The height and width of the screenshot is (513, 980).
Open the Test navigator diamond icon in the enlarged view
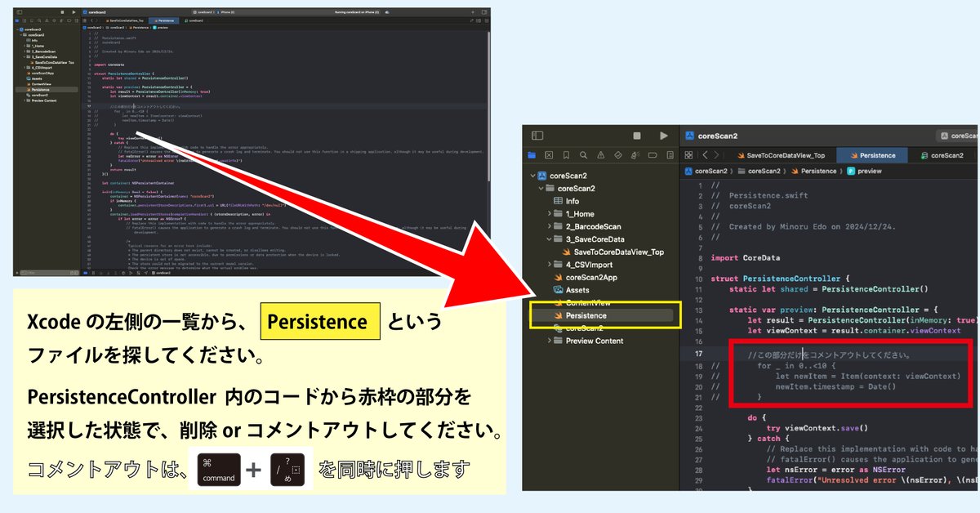tap(618, 155)
